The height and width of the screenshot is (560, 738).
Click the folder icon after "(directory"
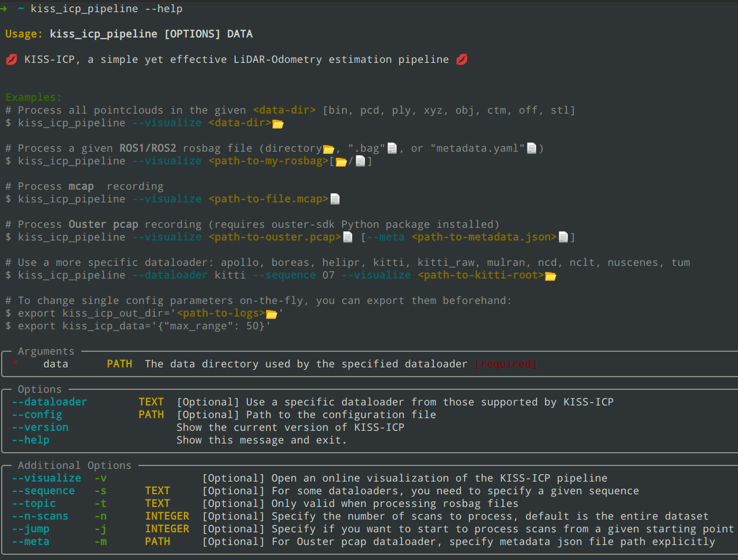click(x=329, y=149)
